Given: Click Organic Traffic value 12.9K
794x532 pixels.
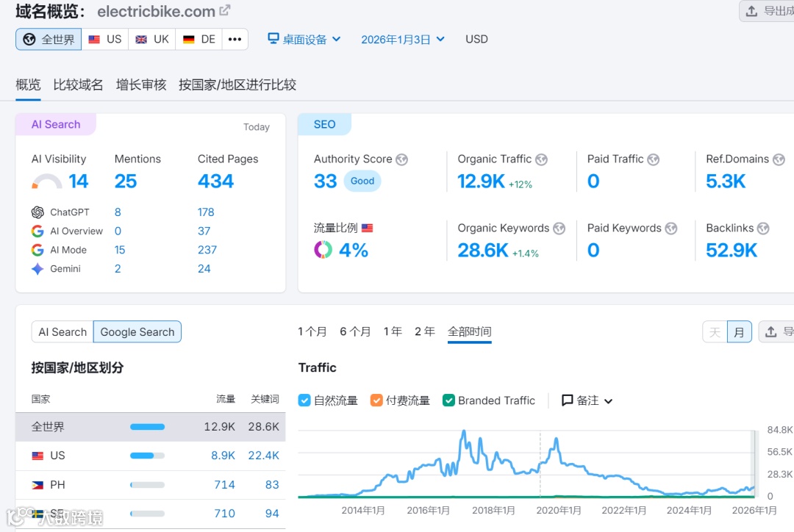Looking at the screenshot, I should pos(481,181).
